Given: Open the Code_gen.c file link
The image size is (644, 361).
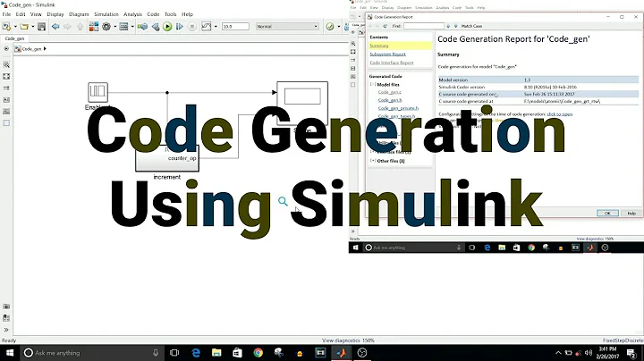Looking at the screenshot, I should coord(390,92).
